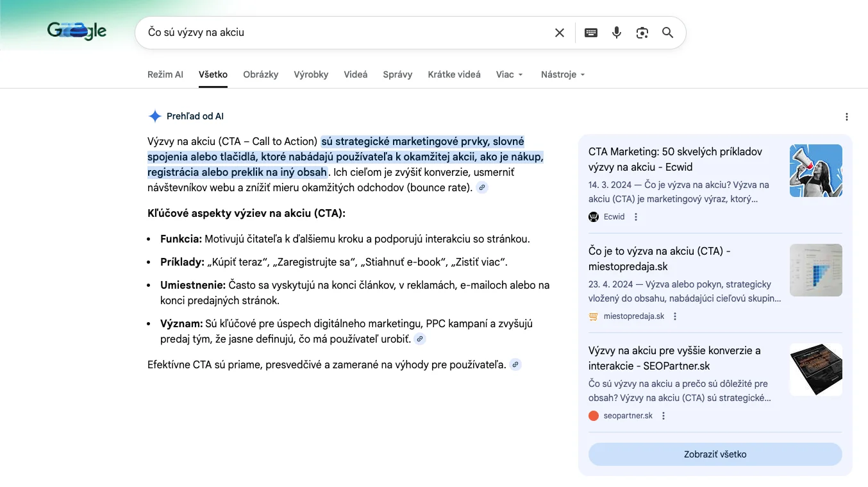Click the magnifying glass search button

point(667,33)
